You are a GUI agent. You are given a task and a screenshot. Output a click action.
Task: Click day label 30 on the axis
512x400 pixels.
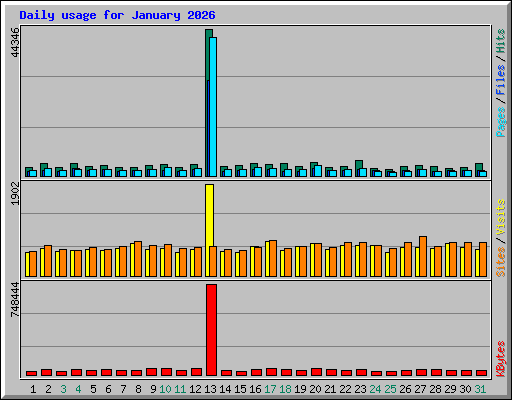[x=465, y=389]
